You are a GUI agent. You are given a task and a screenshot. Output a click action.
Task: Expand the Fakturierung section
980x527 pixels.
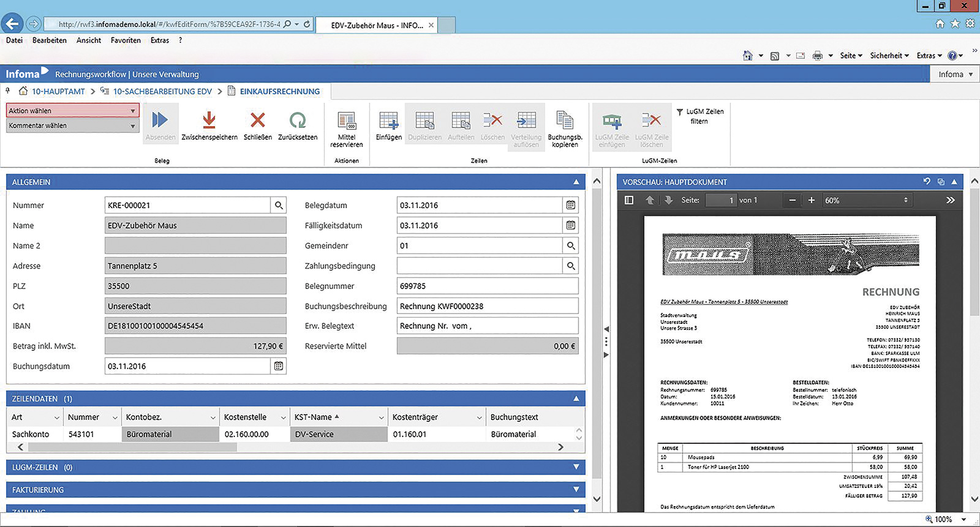point(576,490)
